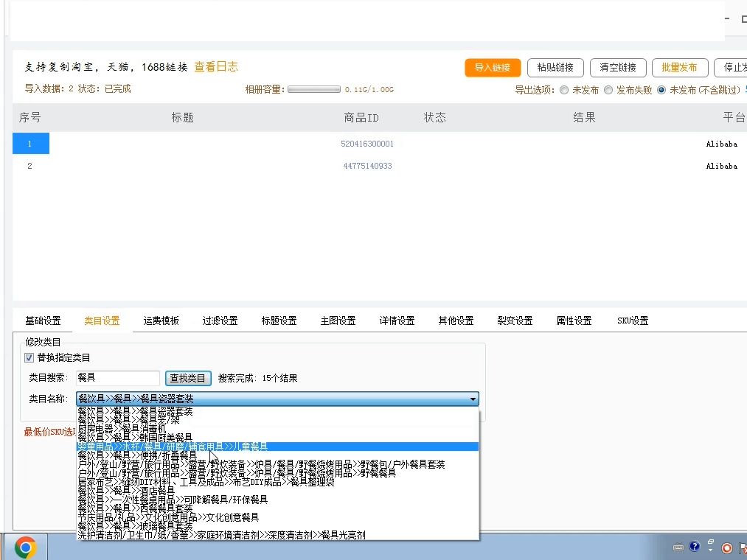Uncheck the 替换指定类目 checkbox
This screenshot has height=560, width=747.
coord(28,359)
